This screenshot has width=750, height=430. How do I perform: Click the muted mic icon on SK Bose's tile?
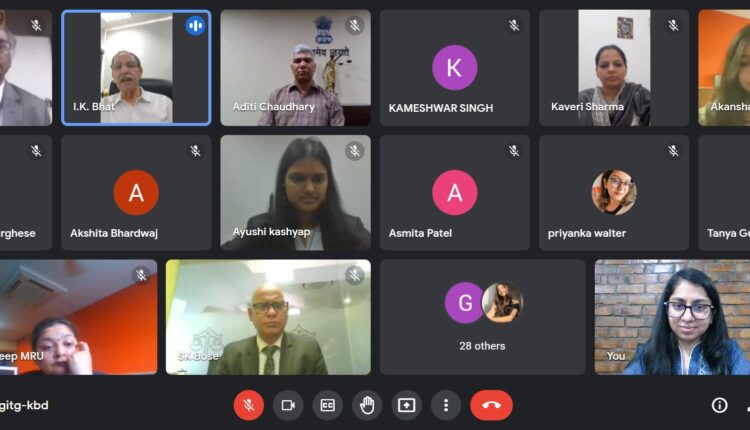pos(354,275)
